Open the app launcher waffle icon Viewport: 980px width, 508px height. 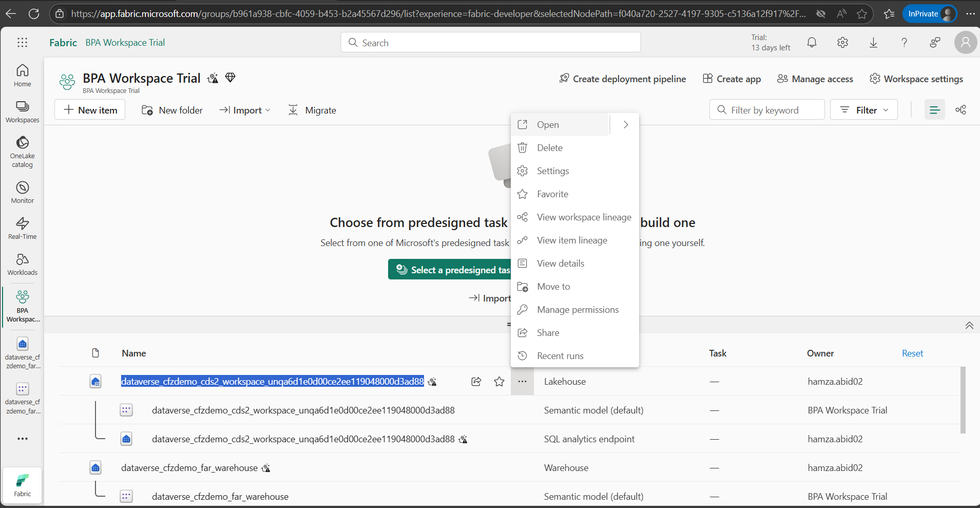(x=22, y=43)
